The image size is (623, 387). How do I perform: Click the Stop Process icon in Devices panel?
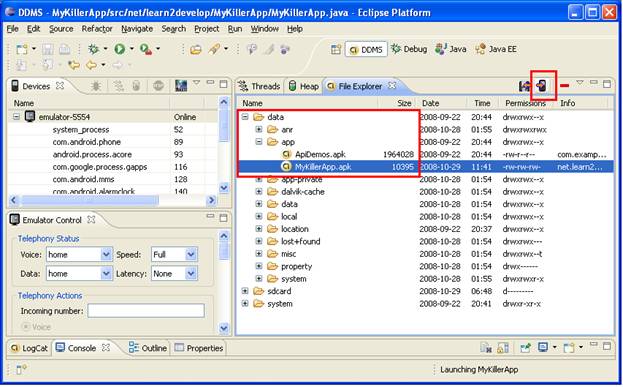(x=159, y=85)
